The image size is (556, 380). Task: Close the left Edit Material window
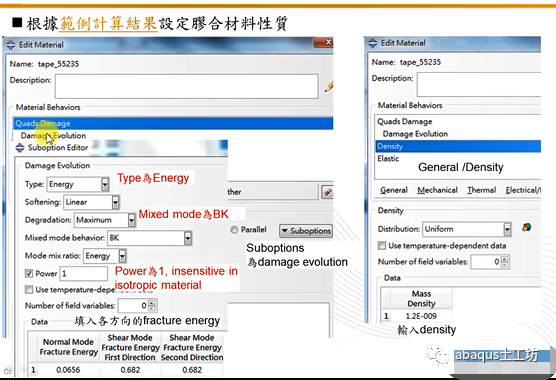323,43
